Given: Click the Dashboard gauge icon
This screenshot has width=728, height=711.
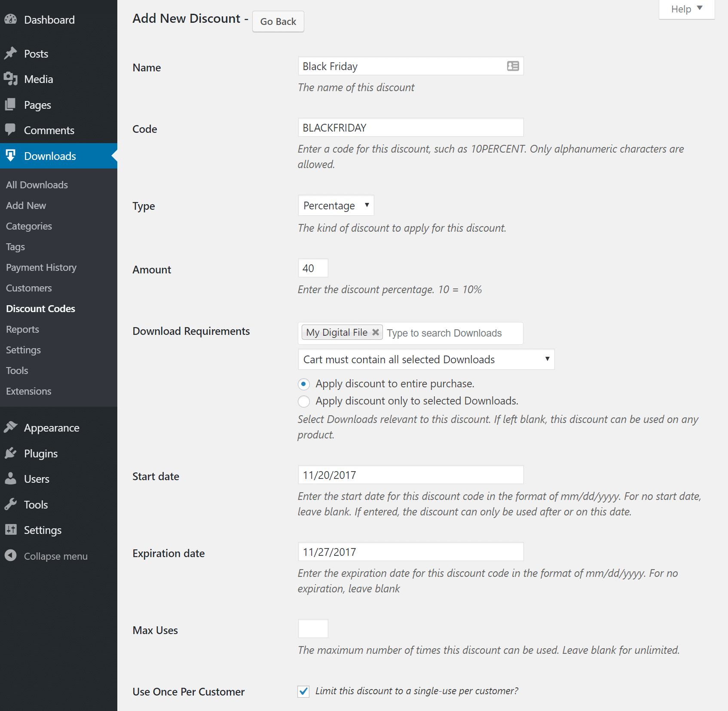Looking at the screenshot, I should (11, 19).
